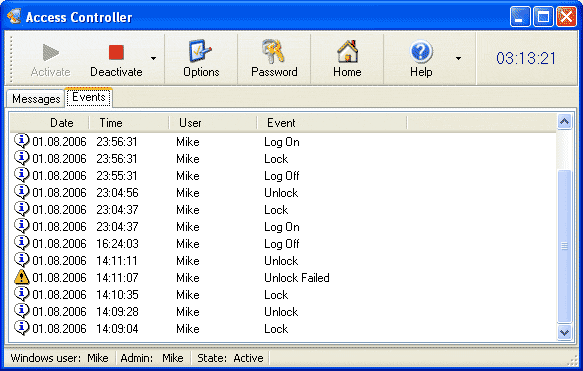Click the scroll up arrow of events list

point(564,122)
